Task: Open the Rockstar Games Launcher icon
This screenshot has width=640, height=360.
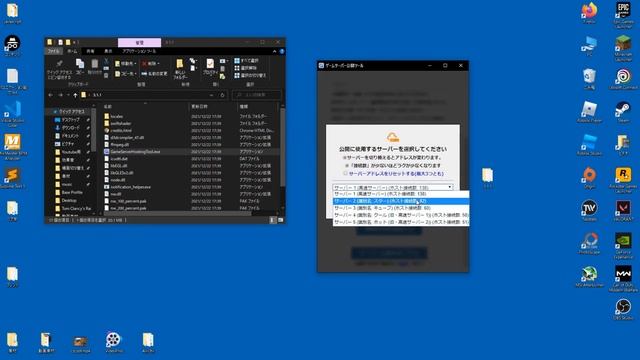Action: point(623,180)
